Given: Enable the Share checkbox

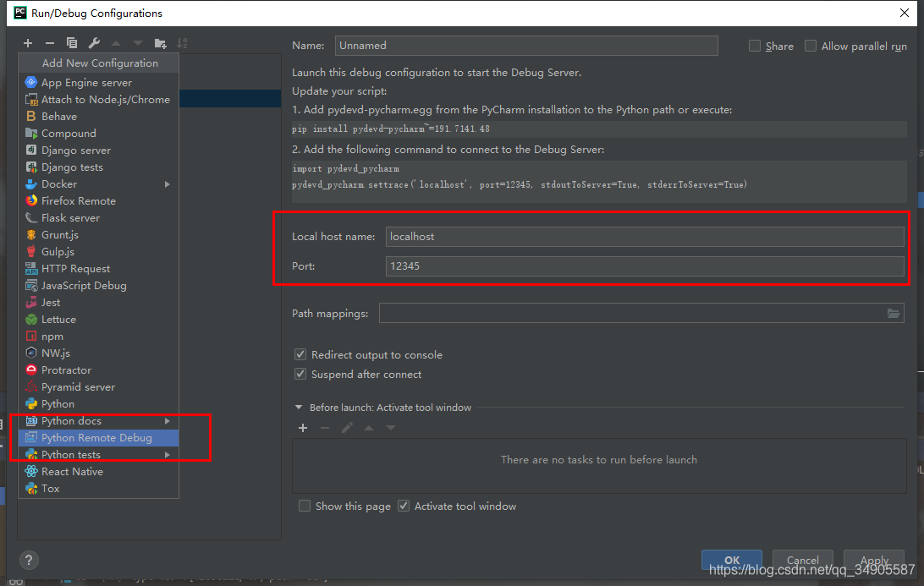Looking at the screenshot, I should [x=754, y=46].
